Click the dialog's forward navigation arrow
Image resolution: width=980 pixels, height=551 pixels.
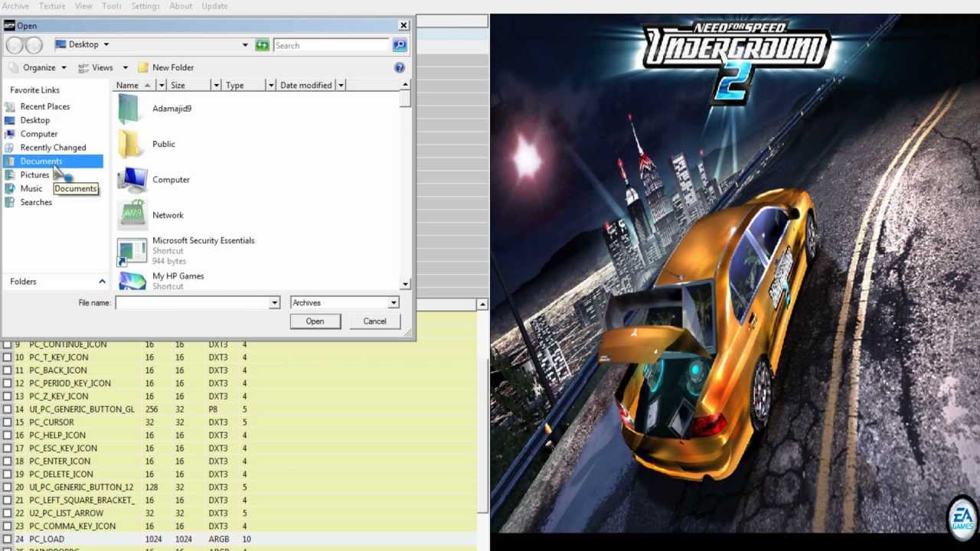click(34, 46)
